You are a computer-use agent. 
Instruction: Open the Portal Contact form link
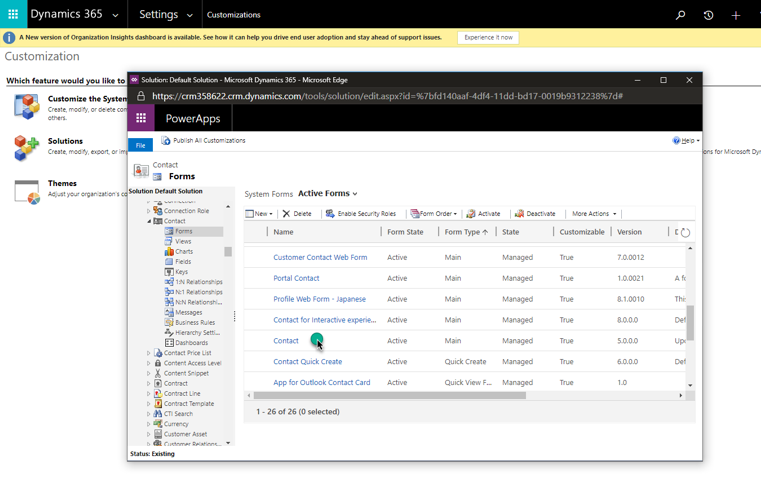pos(296,278)
